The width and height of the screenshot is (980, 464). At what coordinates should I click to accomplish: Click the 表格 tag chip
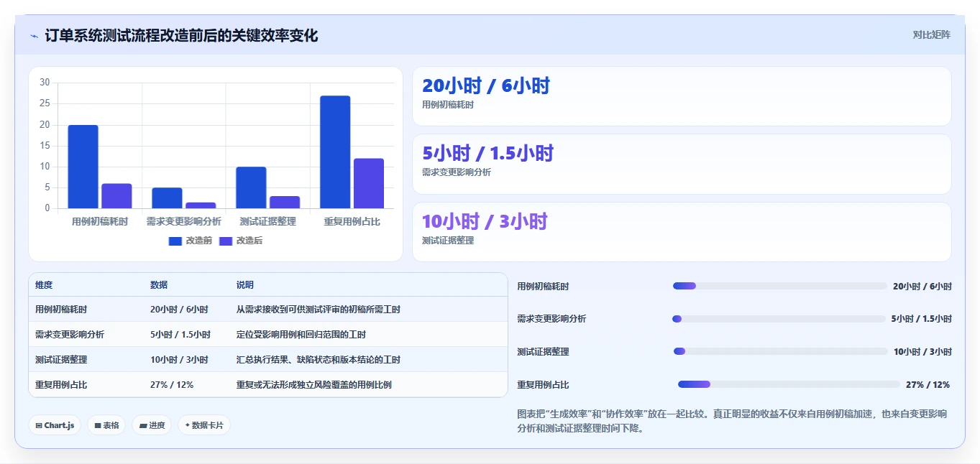click(106, 425)
